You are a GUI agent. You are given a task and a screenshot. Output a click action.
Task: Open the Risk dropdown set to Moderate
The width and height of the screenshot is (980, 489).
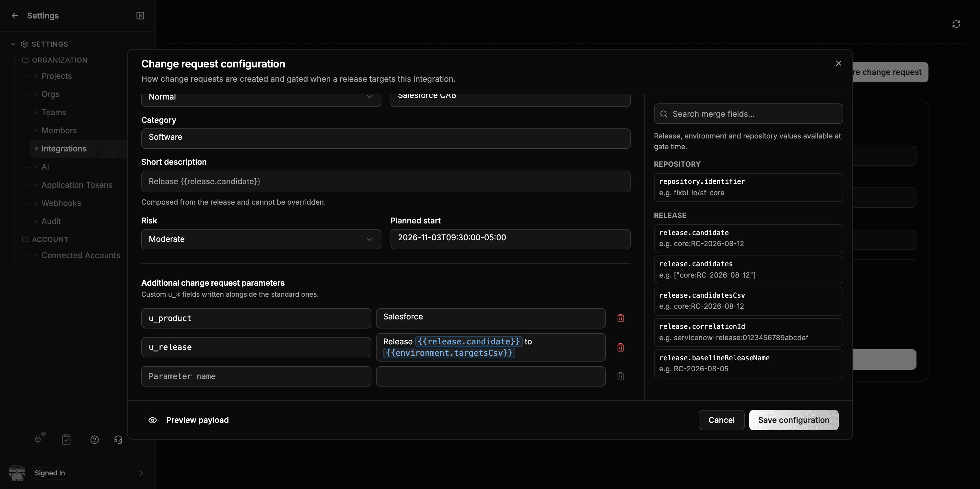tap(261, 239)
